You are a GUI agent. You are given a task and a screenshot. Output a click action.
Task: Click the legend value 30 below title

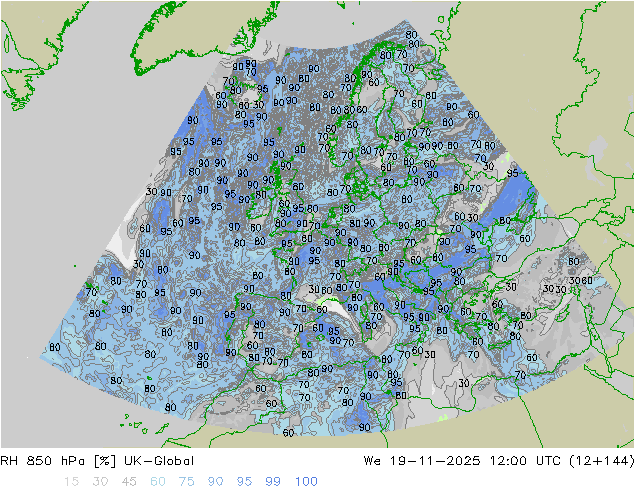tap(100, 482)
